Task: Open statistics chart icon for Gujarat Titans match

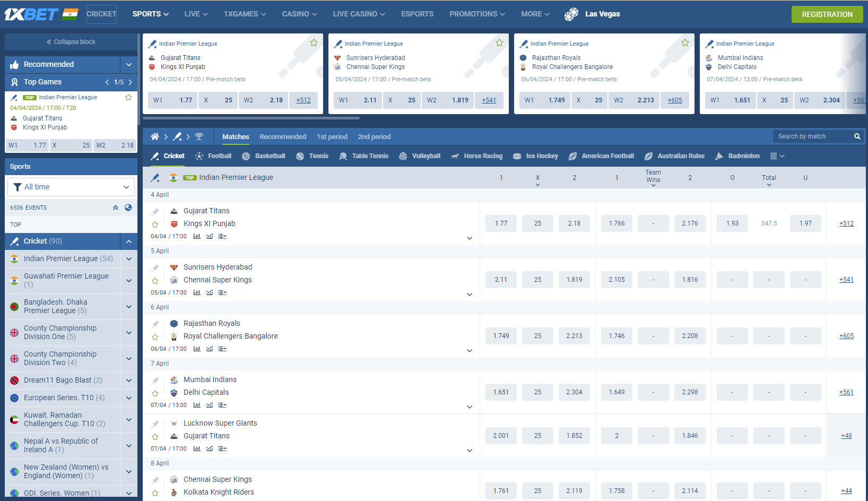Action: tap(197, 236)
